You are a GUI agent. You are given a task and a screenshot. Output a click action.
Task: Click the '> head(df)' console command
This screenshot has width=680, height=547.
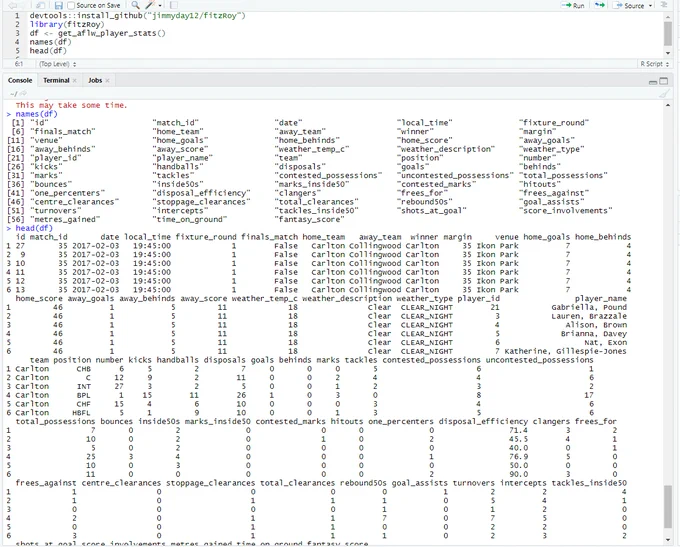29,228
